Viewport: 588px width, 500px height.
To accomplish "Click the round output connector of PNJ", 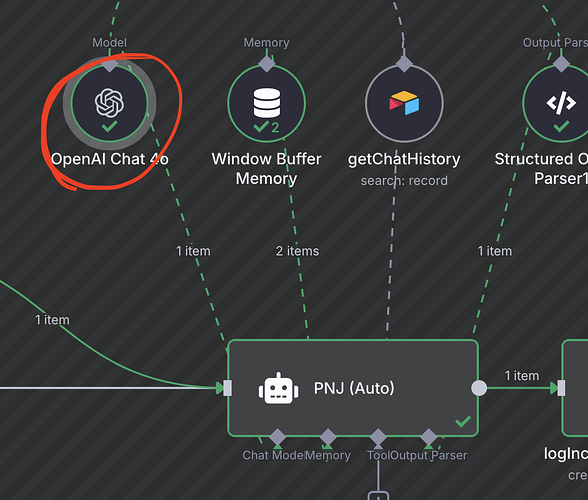I will (479, 388).
